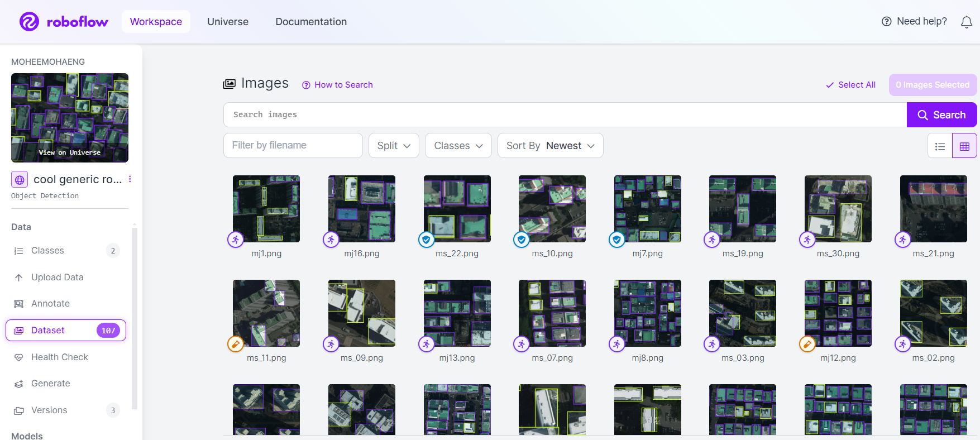Open the How to Search link

(337, 85)
